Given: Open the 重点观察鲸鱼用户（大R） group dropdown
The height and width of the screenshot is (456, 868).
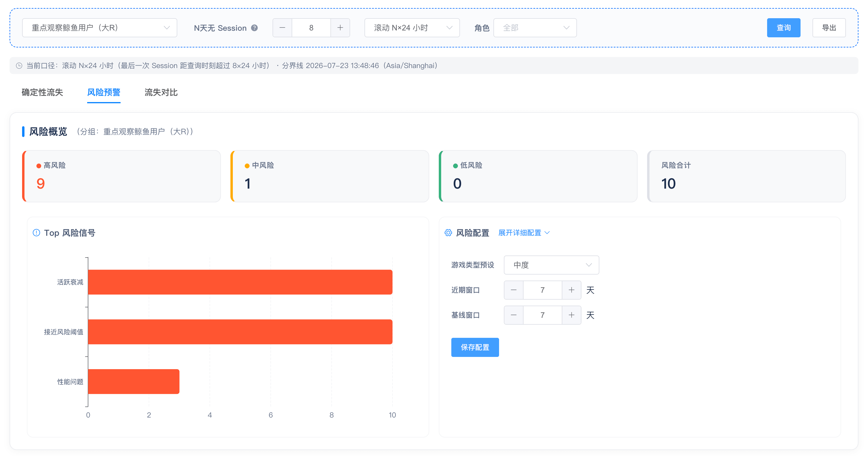Looking at the screenshot, I should click(100, 28).
